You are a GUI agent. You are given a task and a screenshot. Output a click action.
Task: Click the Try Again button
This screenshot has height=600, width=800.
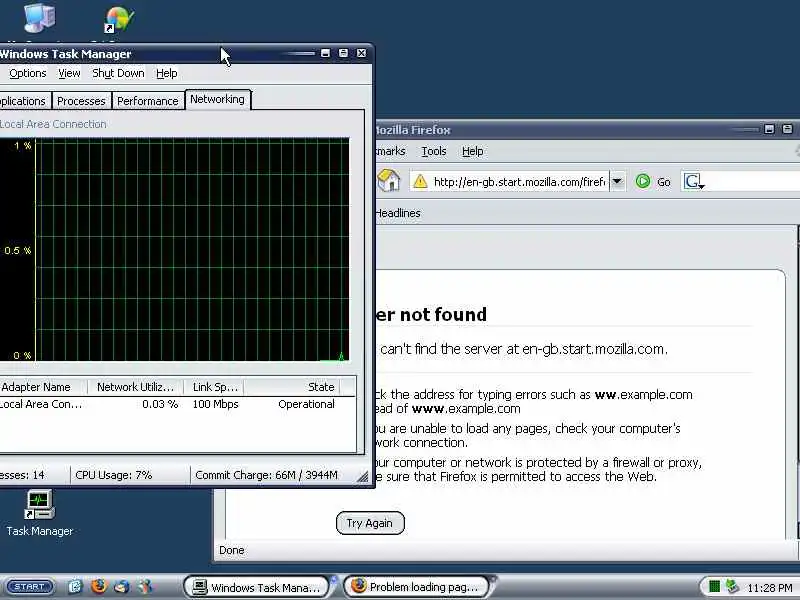(x=370, y=523)
